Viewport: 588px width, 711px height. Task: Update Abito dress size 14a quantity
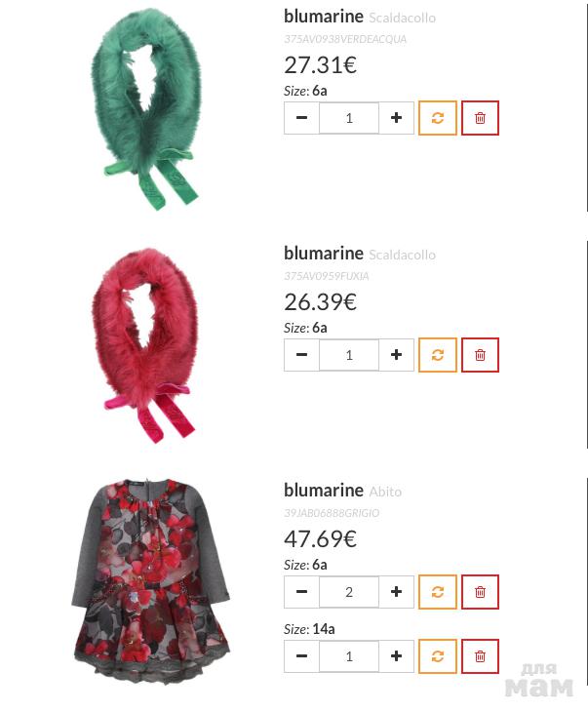[438, 656]
